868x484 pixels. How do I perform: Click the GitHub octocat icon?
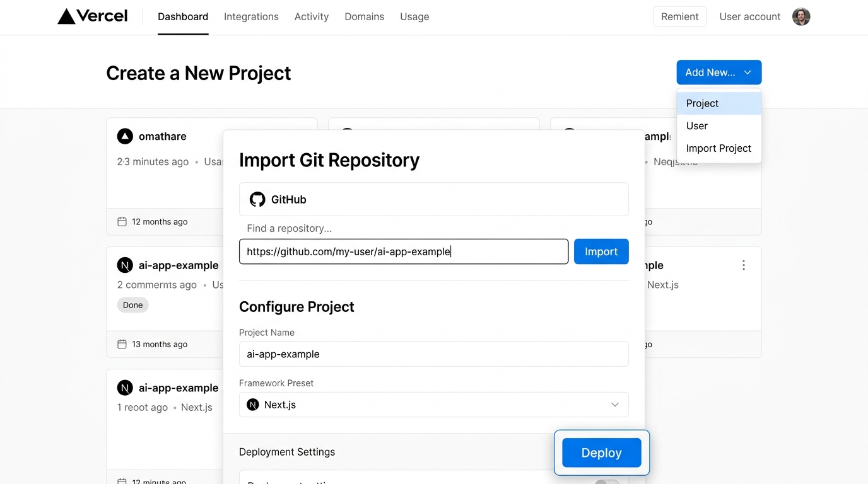click(257, 200)
